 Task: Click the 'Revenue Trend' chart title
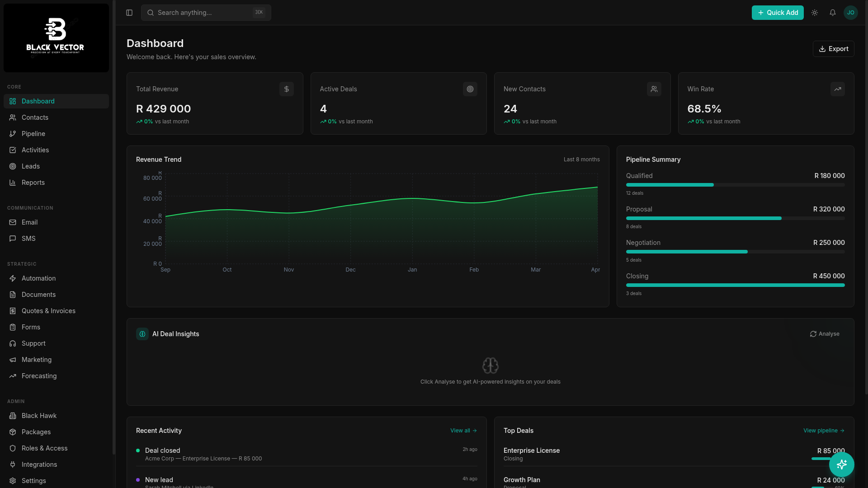159,160
